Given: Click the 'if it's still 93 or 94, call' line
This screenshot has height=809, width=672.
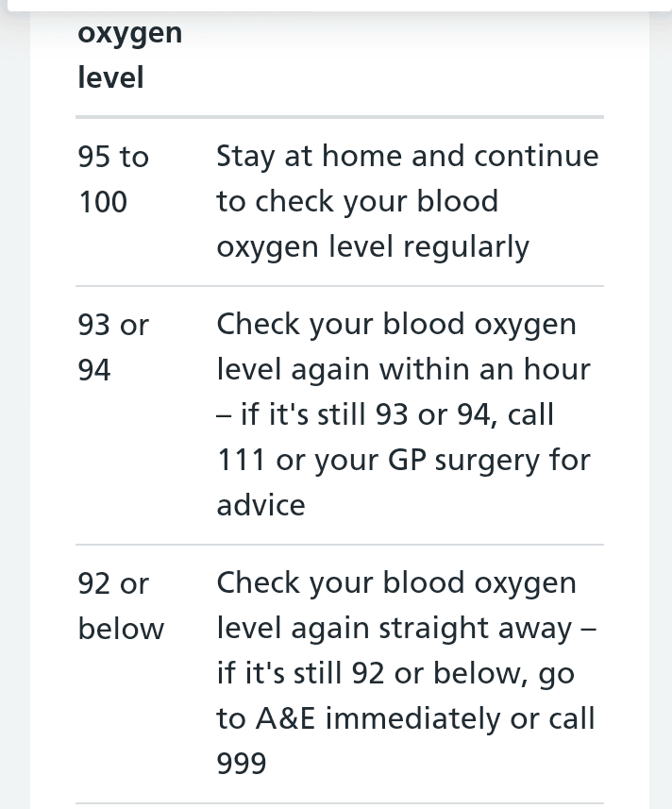Looking at the screenshot, I should click(385, 414).
